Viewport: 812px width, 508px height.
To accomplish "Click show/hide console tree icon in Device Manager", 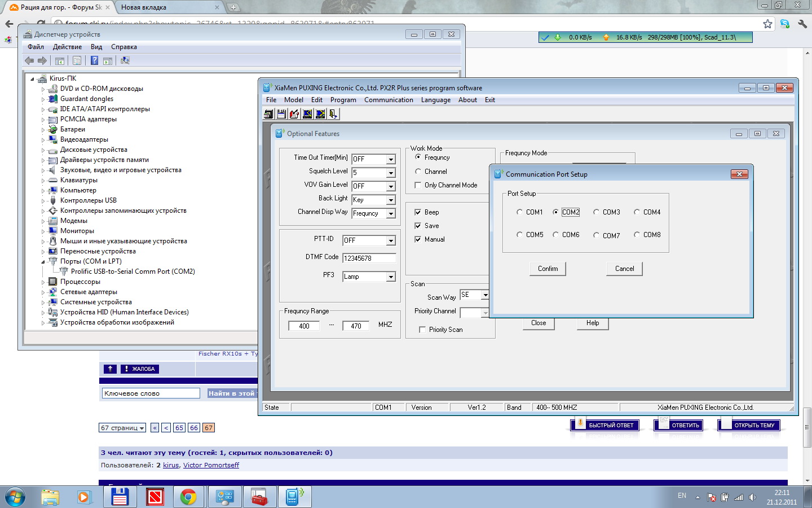I will [60, 60].
